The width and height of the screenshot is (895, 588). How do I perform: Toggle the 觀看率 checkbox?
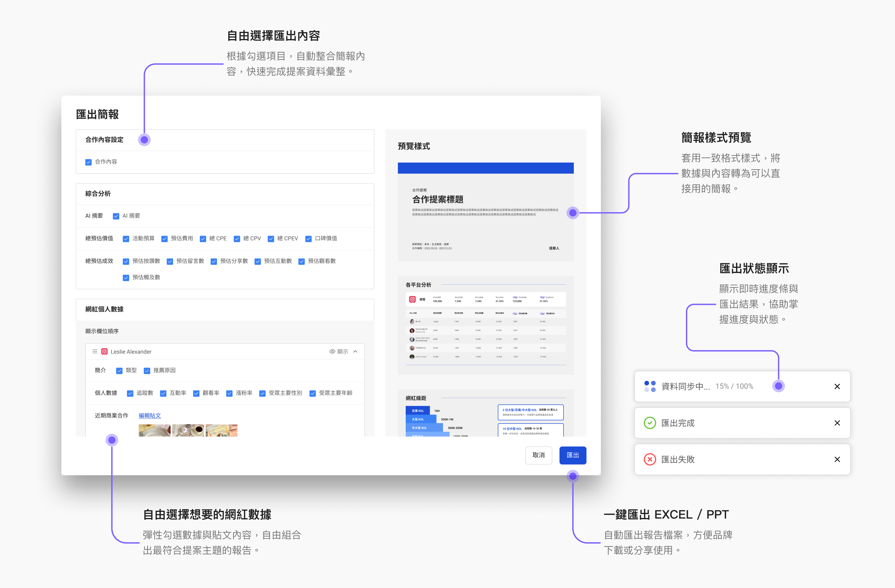click(196, 393)
